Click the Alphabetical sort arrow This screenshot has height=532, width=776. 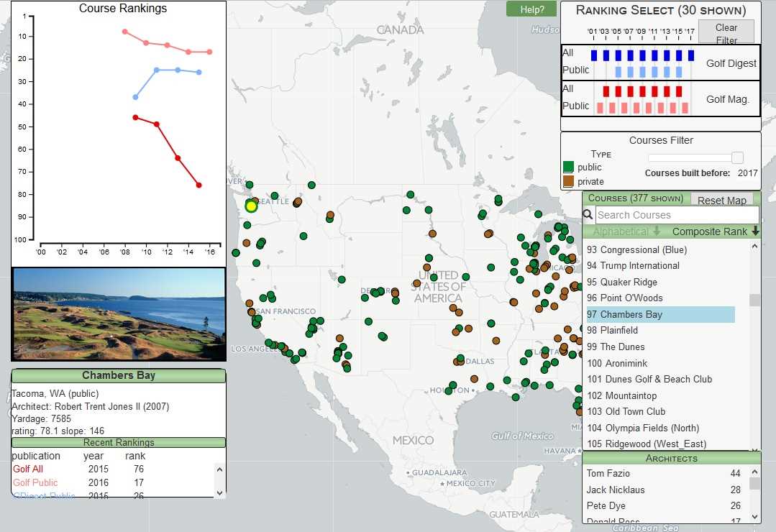point(657,231)
